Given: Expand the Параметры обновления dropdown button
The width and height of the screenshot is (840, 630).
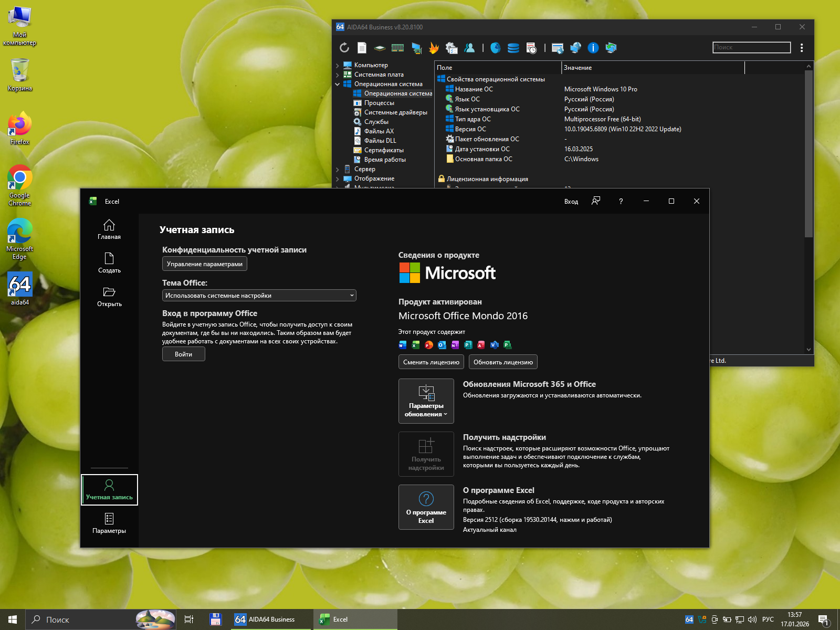Looking at the screenshot, I should click(426, 401).
